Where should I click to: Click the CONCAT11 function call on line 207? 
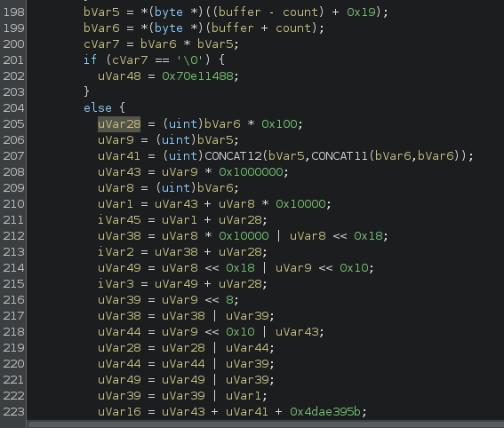coord(340,156)
